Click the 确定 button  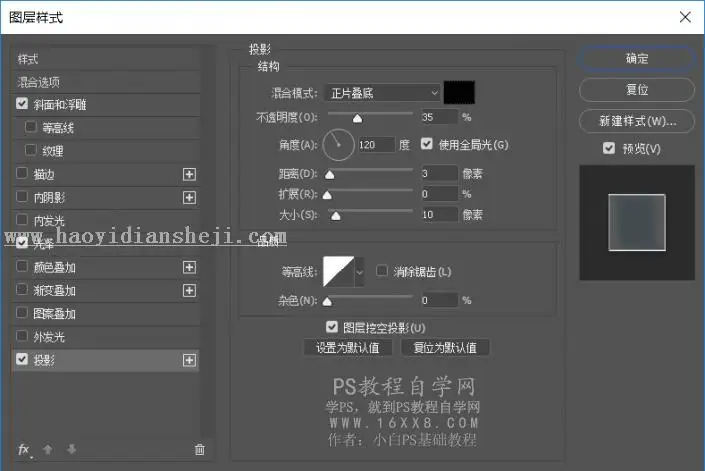[x=637, y=58]
